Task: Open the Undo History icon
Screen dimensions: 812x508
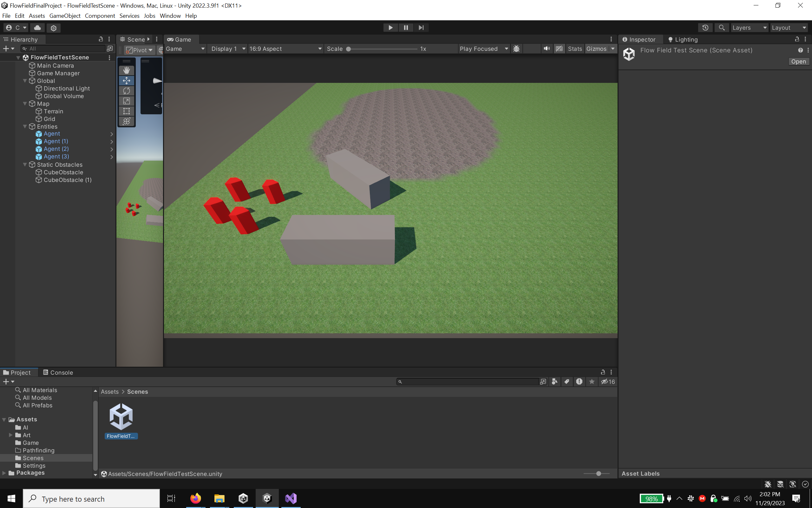Action: pos(705,28)
